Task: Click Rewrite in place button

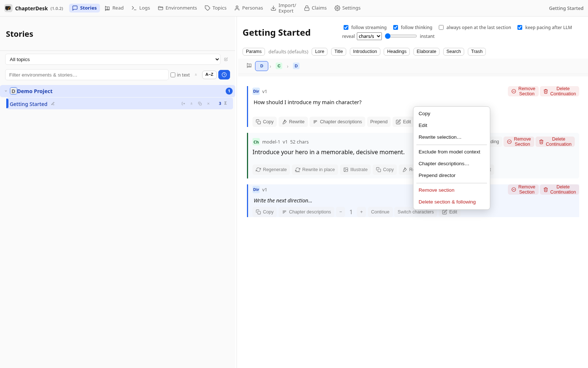Action: [x=315, y=170]
